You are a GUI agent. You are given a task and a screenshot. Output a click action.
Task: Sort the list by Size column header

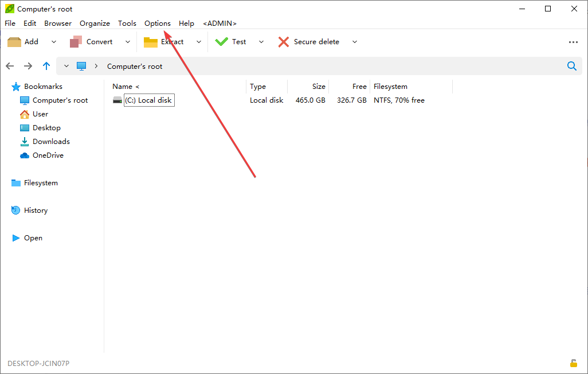click(319, 87)
